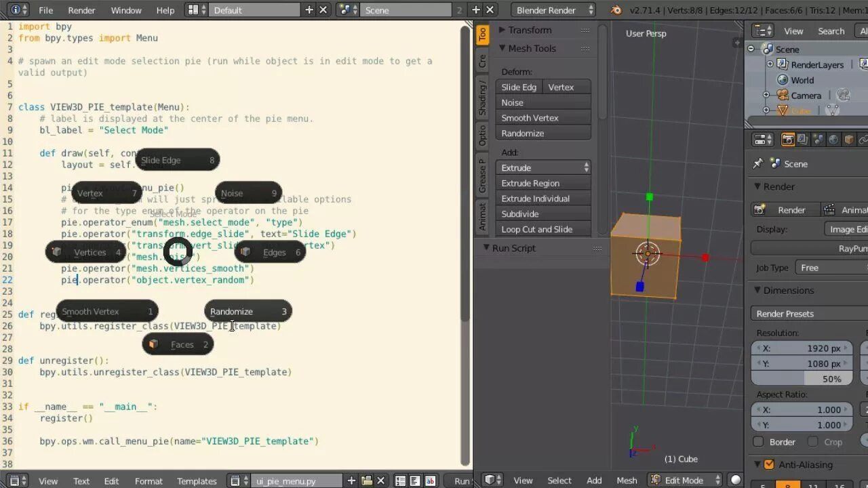This screenshot has height=488, width=868.
Task: Open Object properties cube icon
Action: [848, 140]
